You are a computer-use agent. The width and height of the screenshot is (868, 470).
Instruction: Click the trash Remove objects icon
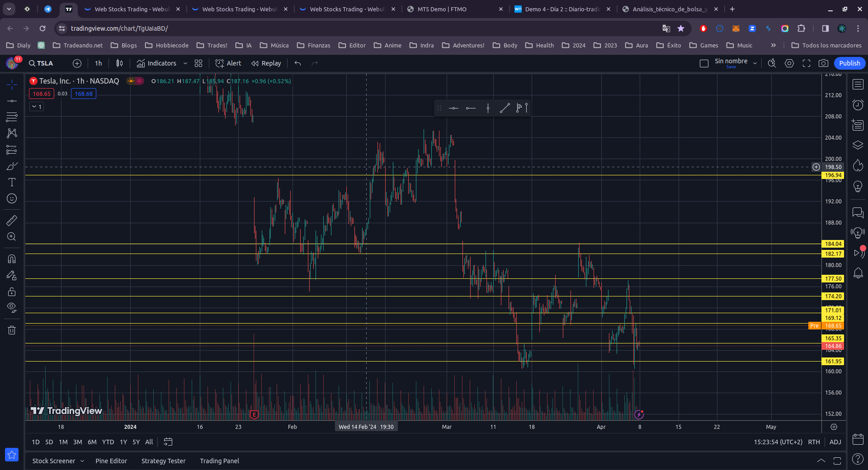[x=12, y=330]
